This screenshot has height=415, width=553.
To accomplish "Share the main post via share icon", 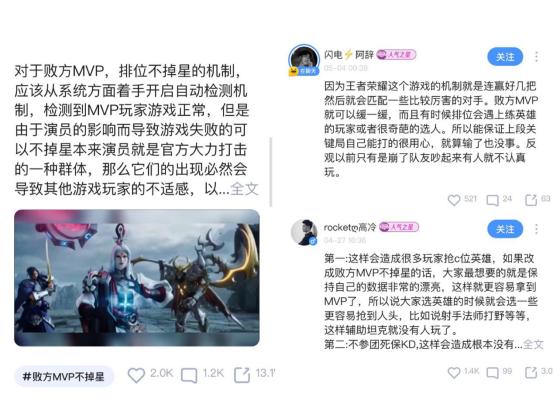I will pyautogui.click(x=242, y=375).
